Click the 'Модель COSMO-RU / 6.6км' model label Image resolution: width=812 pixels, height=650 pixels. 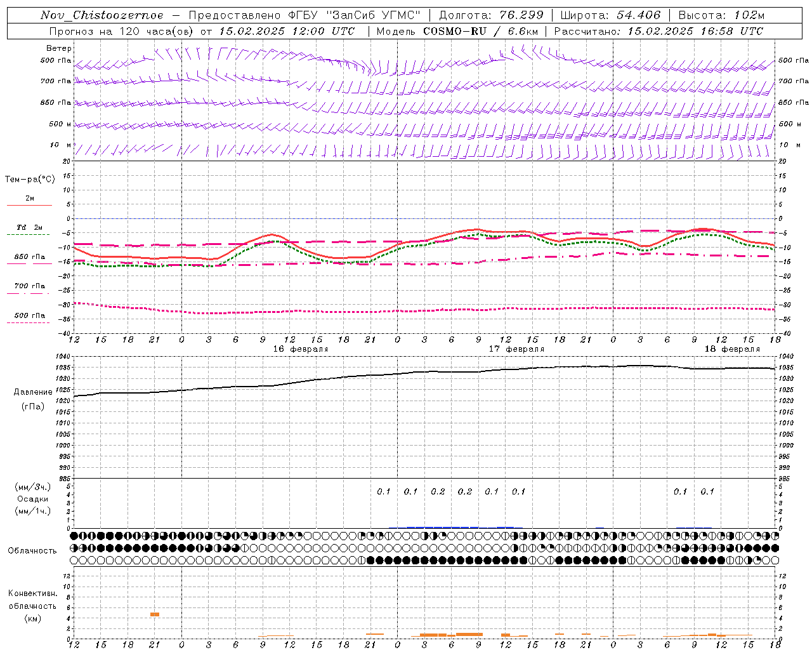pos(457,31)
